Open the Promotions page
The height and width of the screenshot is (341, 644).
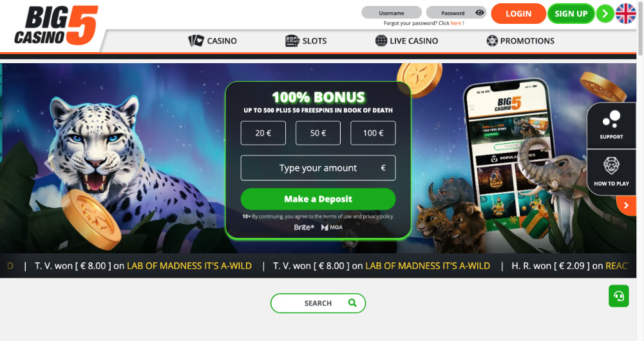(520, 41)
